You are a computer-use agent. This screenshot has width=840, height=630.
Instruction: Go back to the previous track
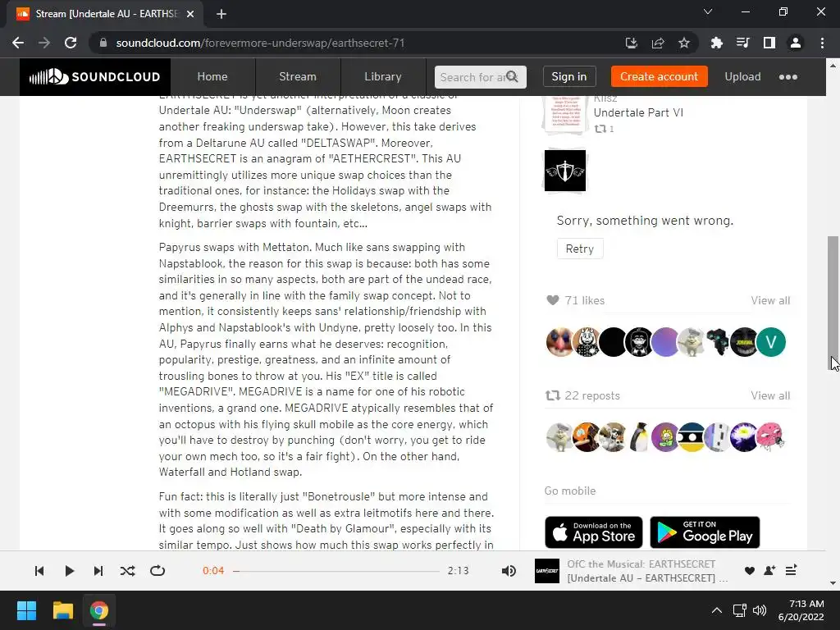click(x=39, y=571)
